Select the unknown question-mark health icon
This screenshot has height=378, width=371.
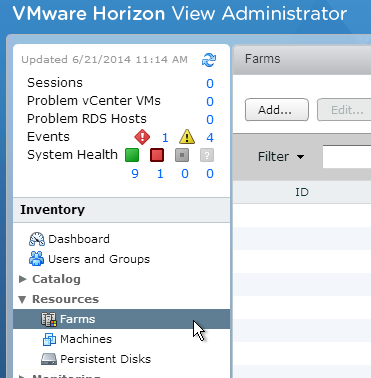point(207,155)
